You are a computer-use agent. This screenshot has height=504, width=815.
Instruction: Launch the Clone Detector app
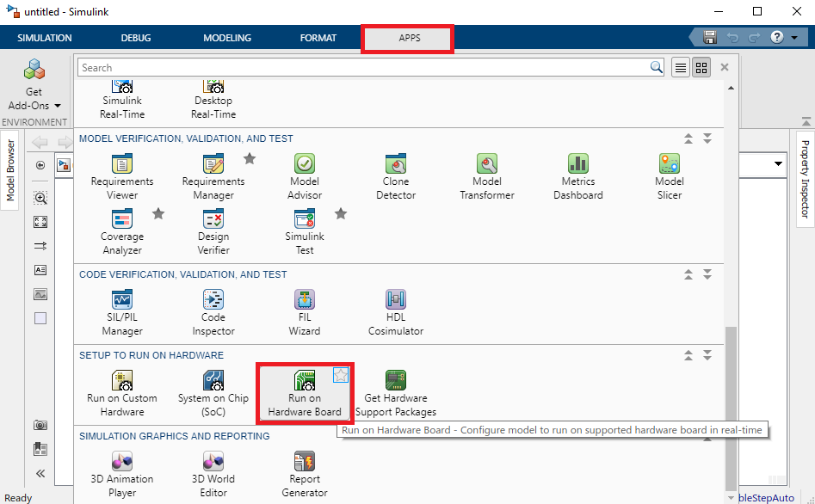[396, 175]
